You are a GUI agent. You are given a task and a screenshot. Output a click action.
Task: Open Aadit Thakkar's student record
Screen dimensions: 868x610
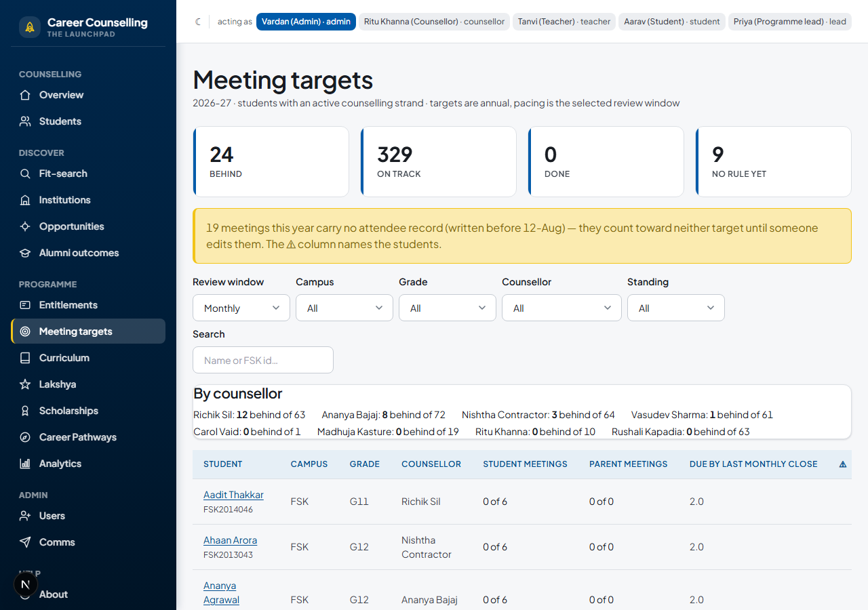(233, 495)
